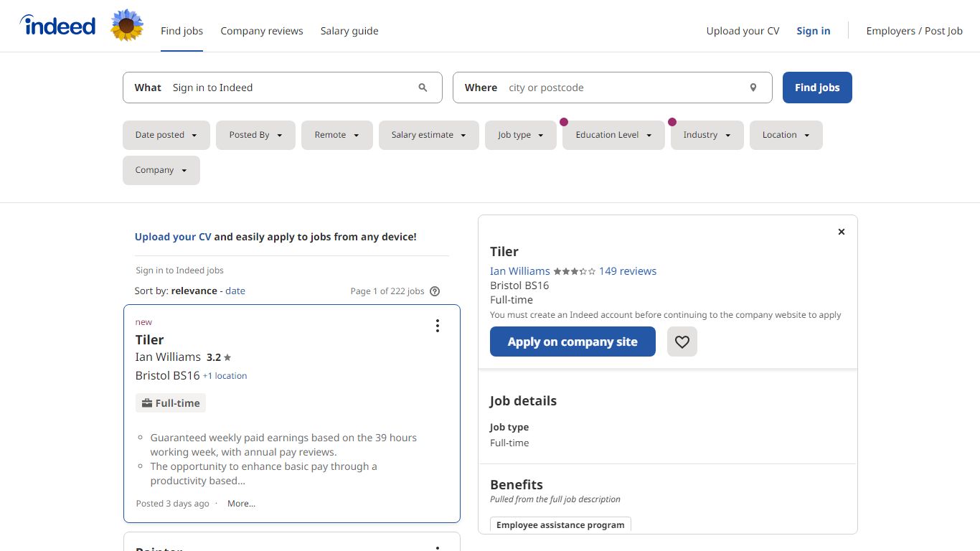The width and height of the screenshot is (980, 551).
Task: Expand the Posted By filter
Action: click(255, 135)
